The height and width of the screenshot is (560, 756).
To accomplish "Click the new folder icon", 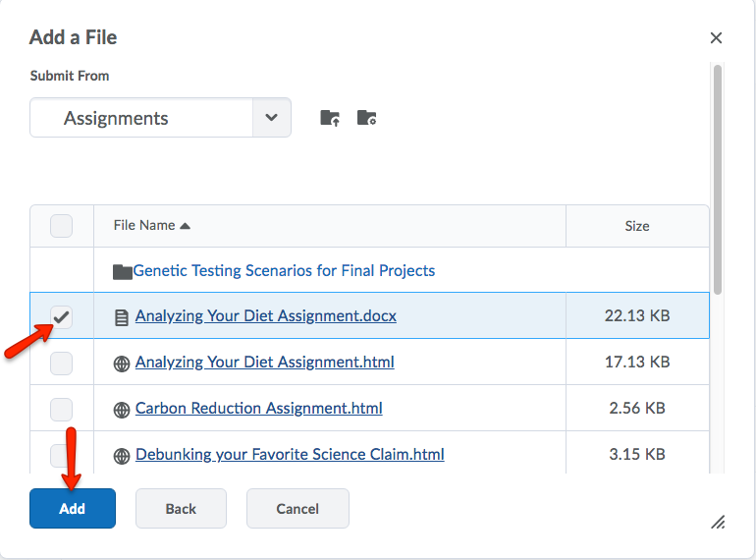I will click(x=366, y=118).
